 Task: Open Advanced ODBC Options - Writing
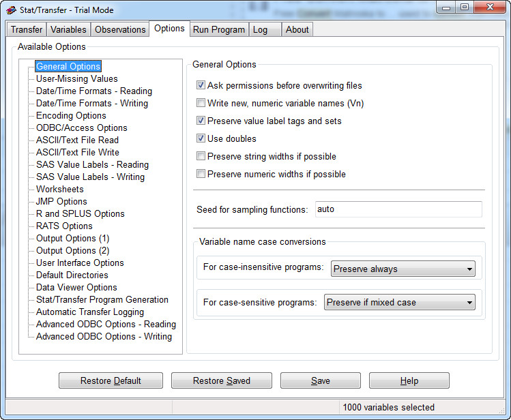pyautogui.click(x=104, y=336)
